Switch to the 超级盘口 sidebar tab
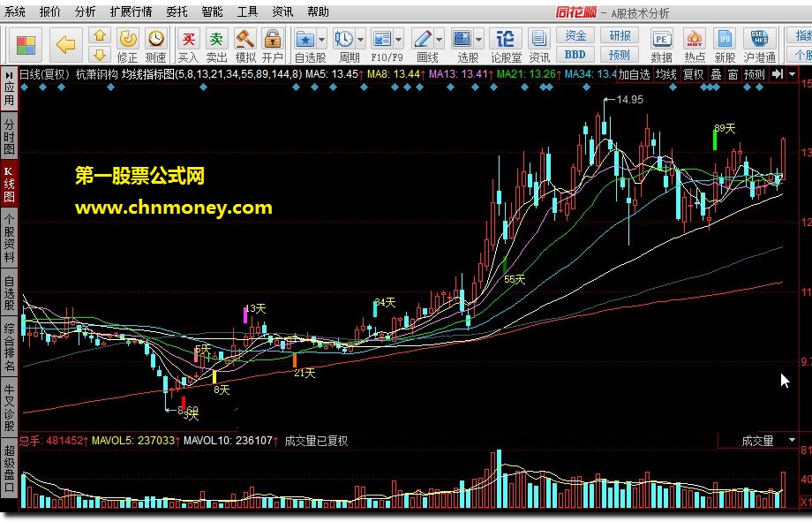The width and height of the screenshot is (812, 522). (10, 468)
